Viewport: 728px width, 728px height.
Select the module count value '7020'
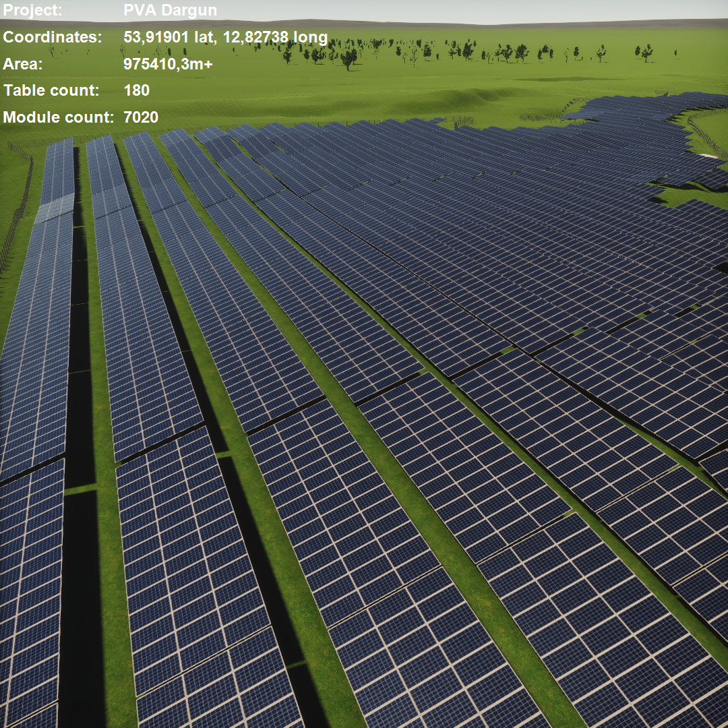[x=141, y=117]
